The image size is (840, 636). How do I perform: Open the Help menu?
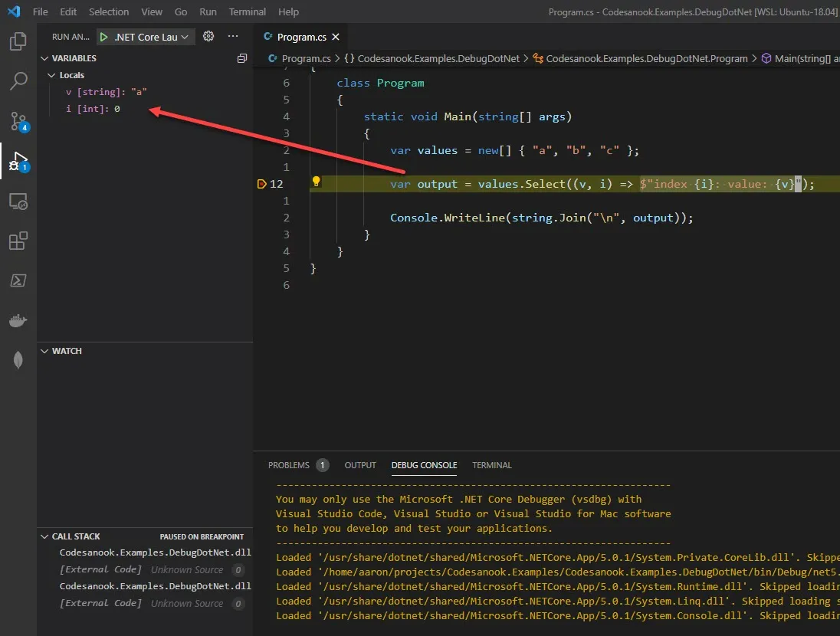click(x=288, y=11)
